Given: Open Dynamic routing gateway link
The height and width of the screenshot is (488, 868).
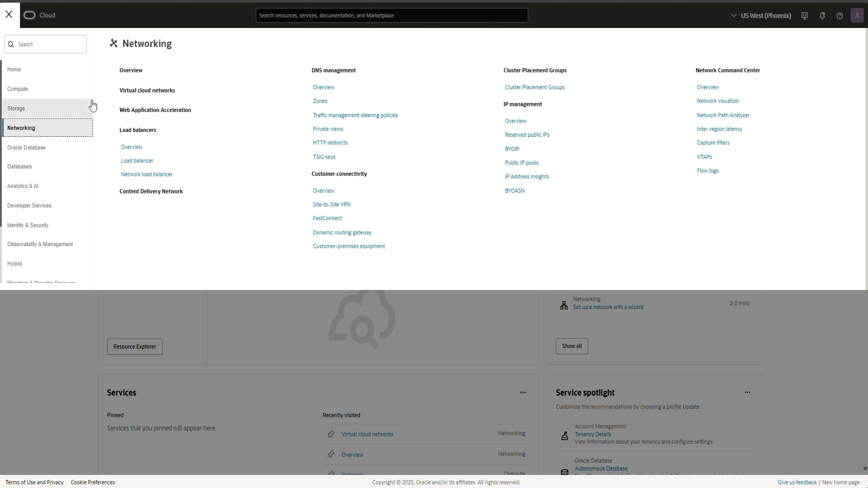Looking at the screenshot, I should coord(342,233).
